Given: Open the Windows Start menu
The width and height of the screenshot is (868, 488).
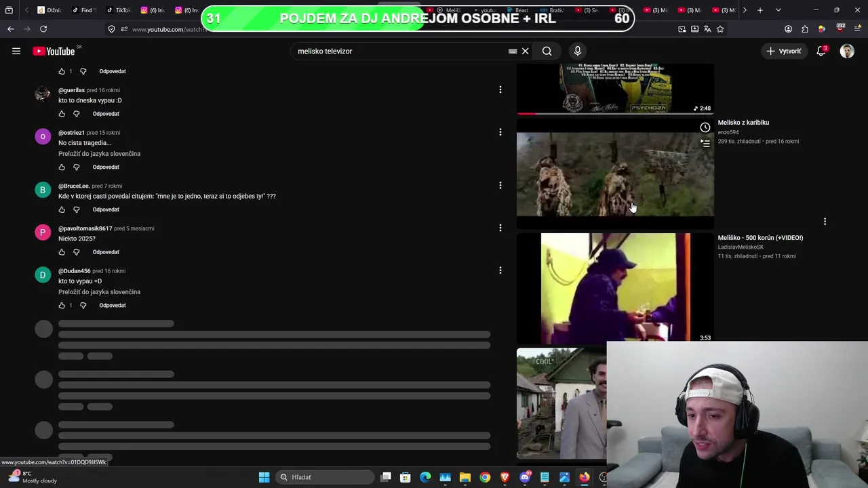Looking at the screenshot, I should (264, 477).
